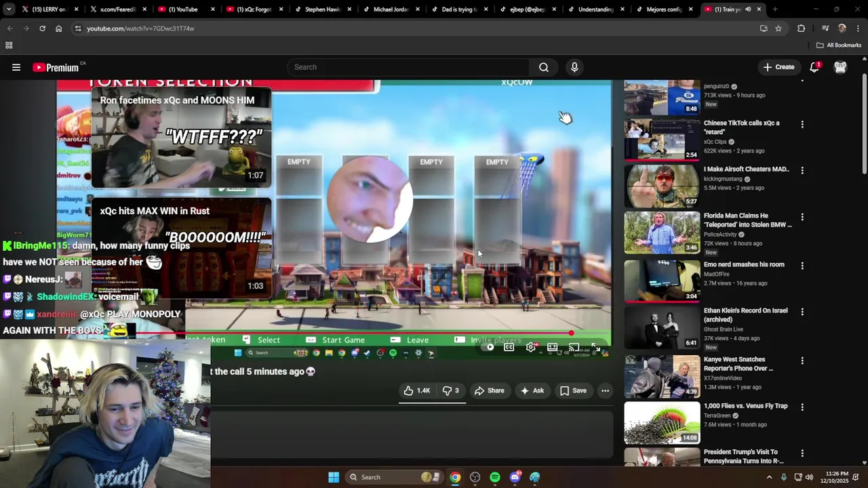Open a new browser tab
The image size is (868, 488).
(x=775, y=9)
